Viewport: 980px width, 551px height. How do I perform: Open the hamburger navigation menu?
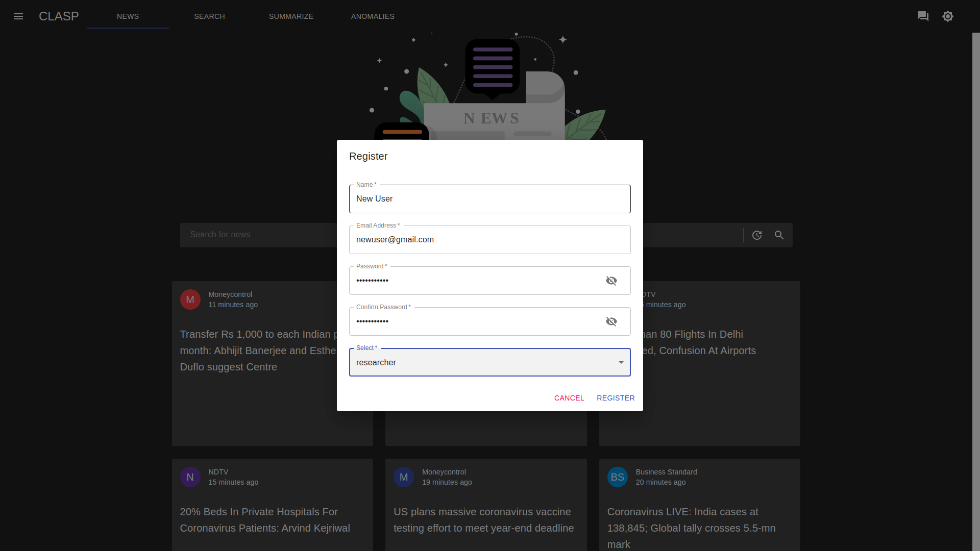(x=18, y=16)
